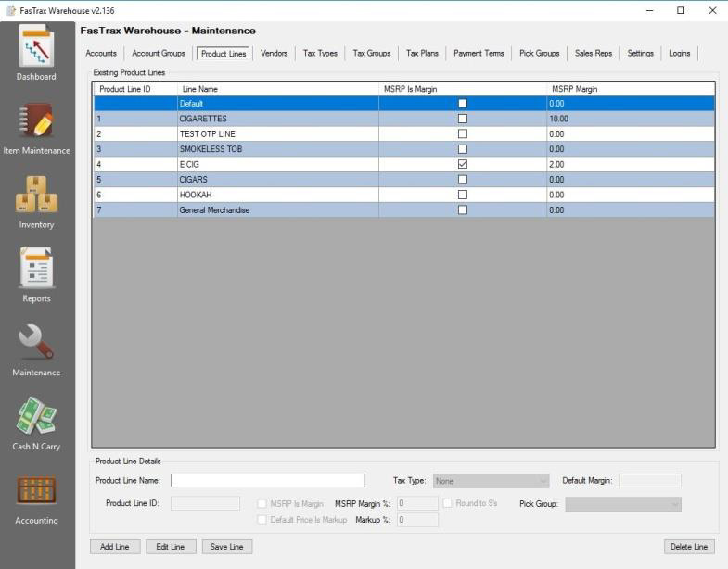Switch to the Sales Reps tab

[594, 54]
